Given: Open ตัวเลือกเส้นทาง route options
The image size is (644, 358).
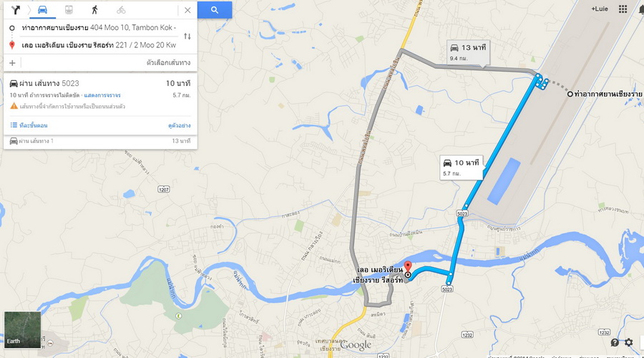Looking at the screenshot, I should 168,62.
